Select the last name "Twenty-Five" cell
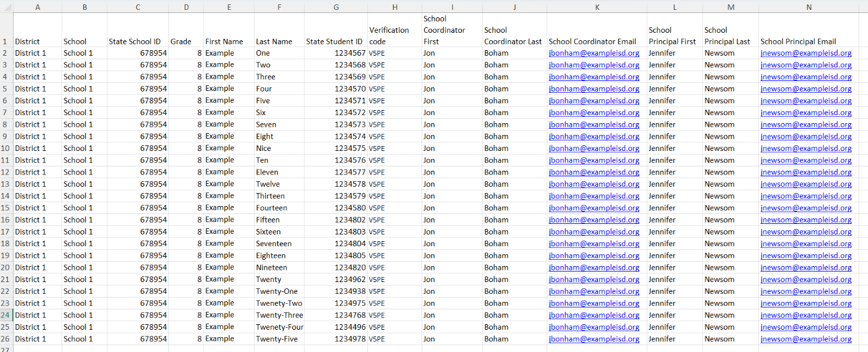Image resolution: width=868 pixels, height=352 pixels. [279, 339]
